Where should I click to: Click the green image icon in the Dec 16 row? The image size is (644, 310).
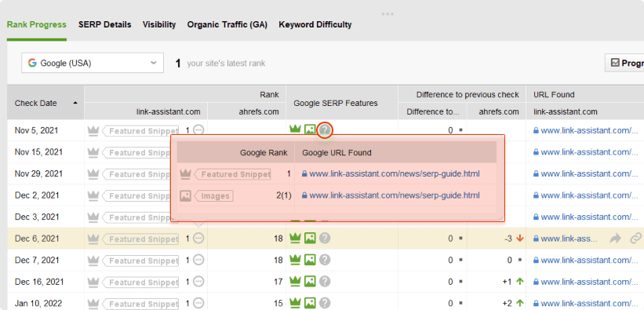pyautogui.click(x=310, y=282)
